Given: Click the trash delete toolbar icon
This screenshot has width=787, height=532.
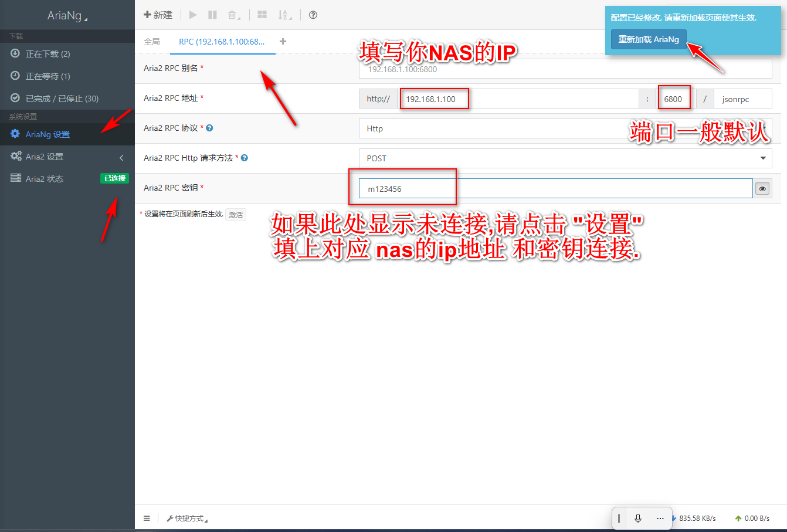Looking at the screenshot, I should pos(233,15).
